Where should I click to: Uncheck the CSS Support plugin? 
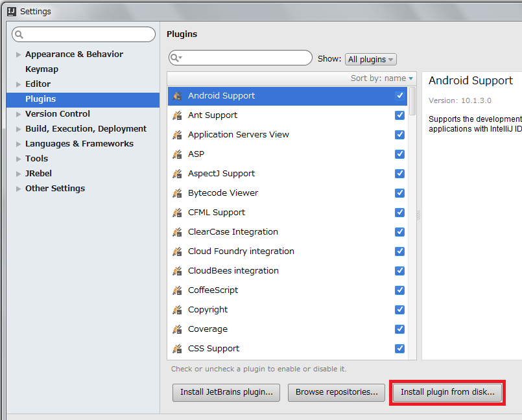tap(399, 349)
